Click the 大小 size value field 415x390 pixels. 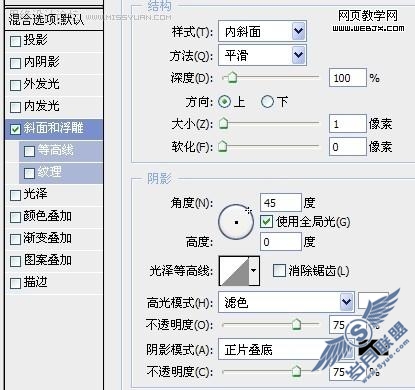(x=348, y=124)
